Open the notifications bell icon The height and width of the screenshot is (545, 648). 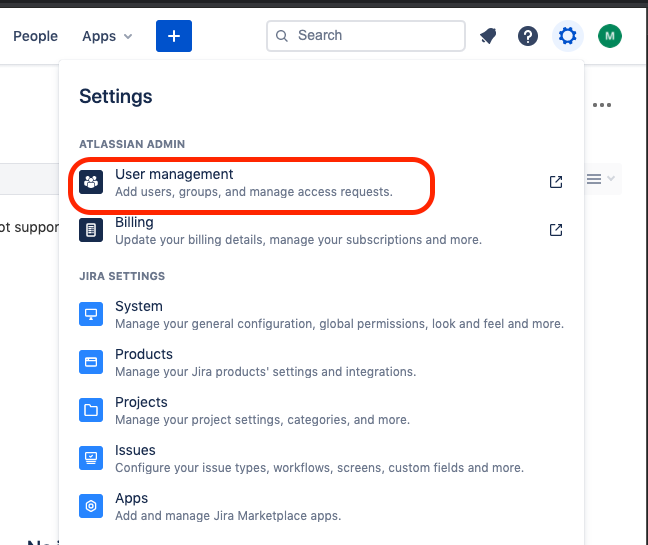click(488, 36)
